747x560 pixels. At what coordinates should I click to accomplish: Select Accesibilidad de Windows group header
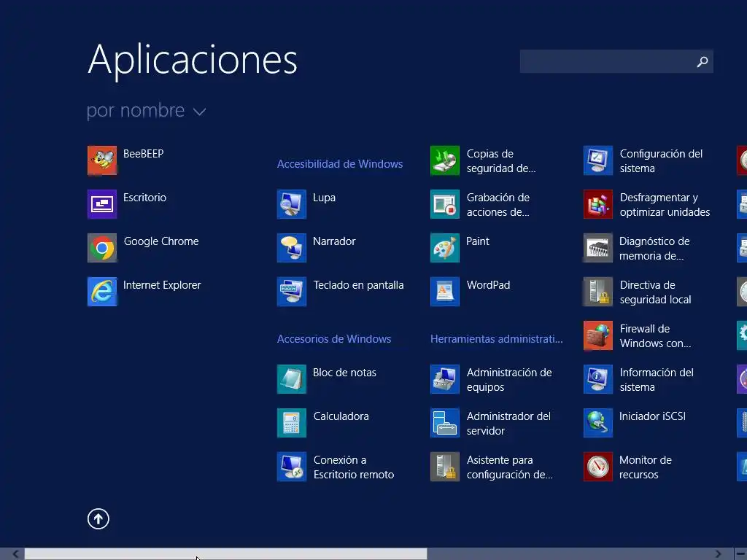340,164
